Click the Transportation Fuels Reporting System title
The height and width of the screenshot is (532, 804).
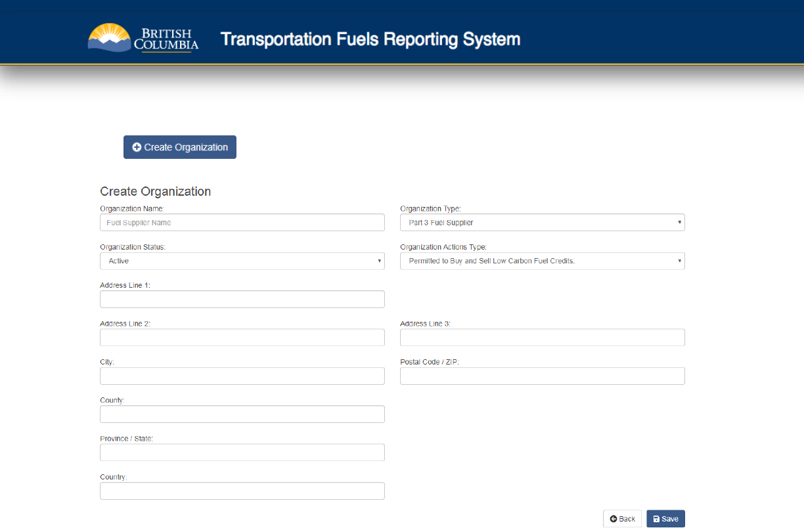pos(370,39)
